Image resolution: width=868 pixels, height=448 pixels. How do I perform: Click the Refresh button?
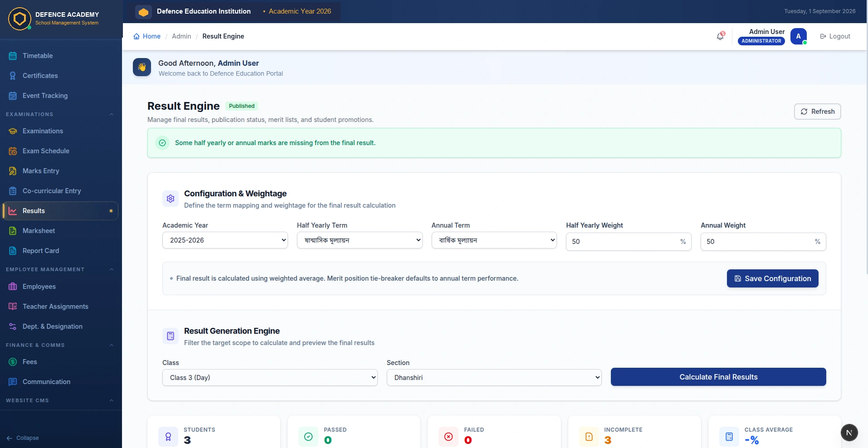pyautogui.click(x=817, y=112)
